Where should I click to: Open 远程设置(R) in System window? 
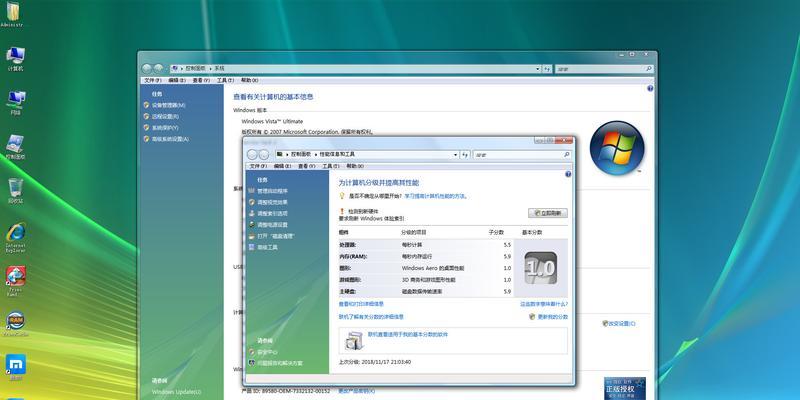coord(165,116)
